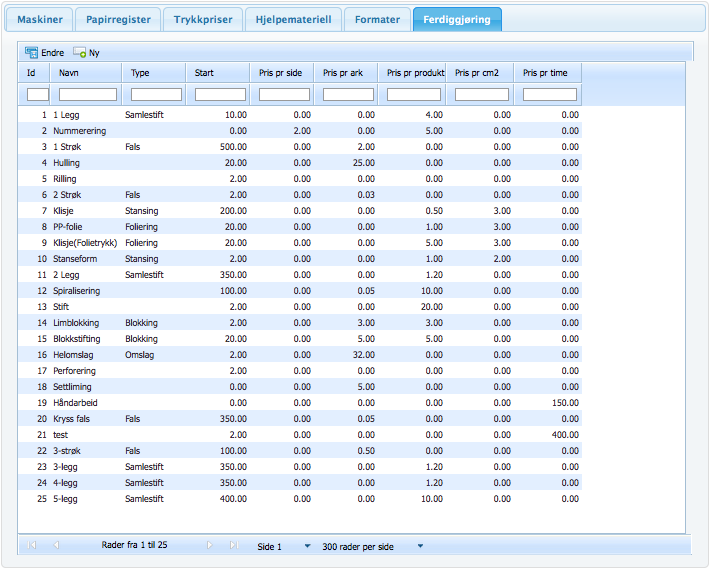Go to previous page arrow icon
Image resolution: width=710 pixels, height=570 pixels.
(55, 545)
